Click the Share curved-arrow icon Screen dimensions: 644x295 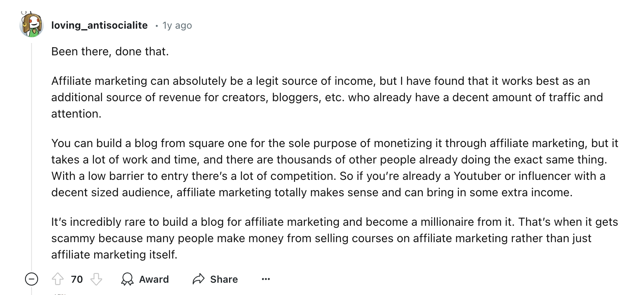[199, 279]
